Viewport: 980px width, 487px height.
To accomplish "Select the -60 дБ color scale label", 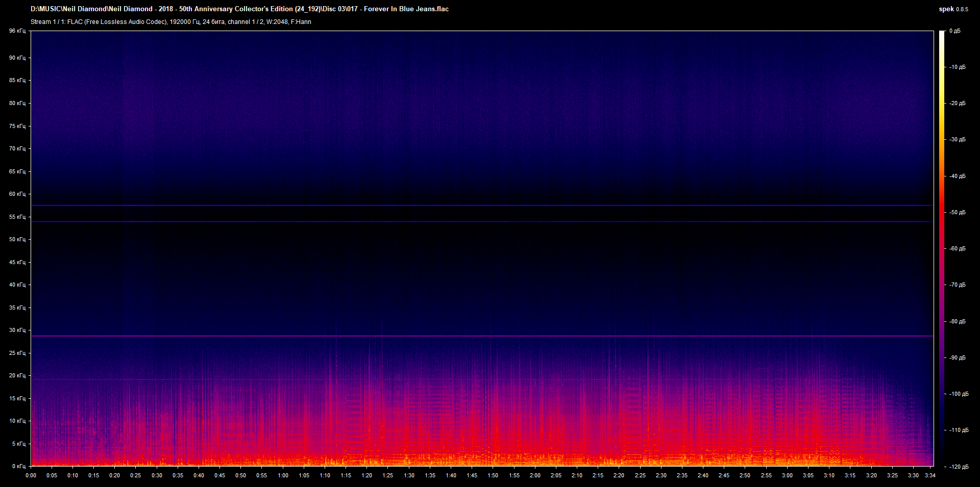I will [x=957, y=249].
